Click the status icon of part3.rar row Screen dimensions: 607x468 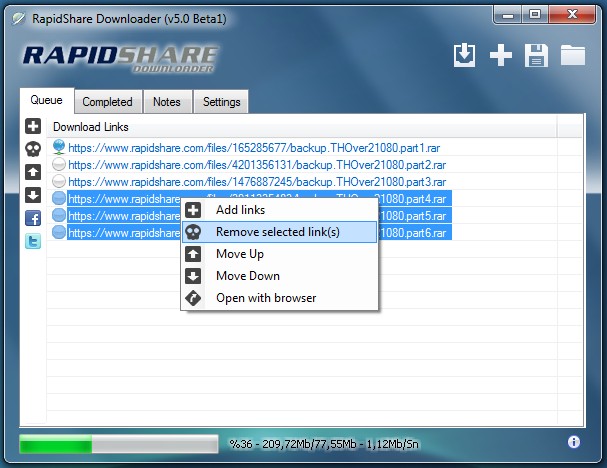coord(59,182)
